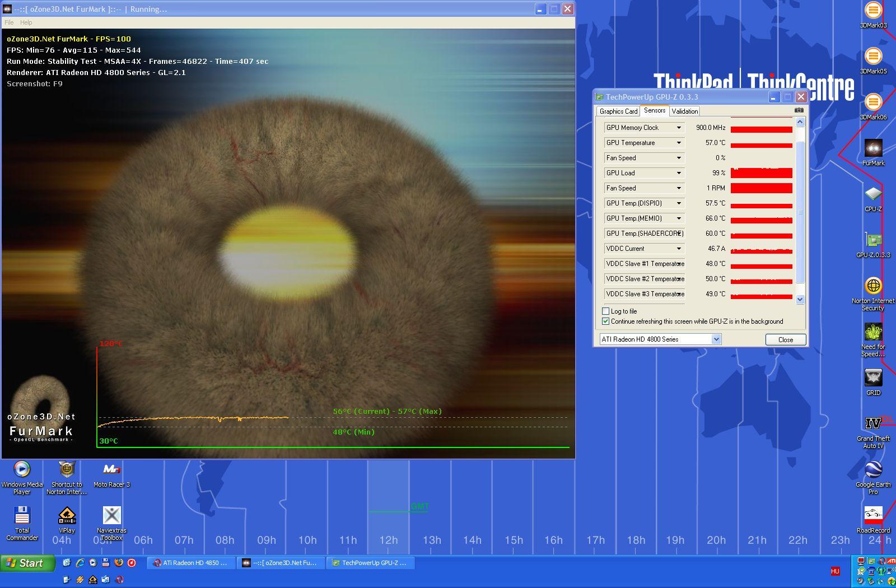896x588 pixels.
Task: Click the Close button in GPU-Z
Action: [x=786, y=339]
